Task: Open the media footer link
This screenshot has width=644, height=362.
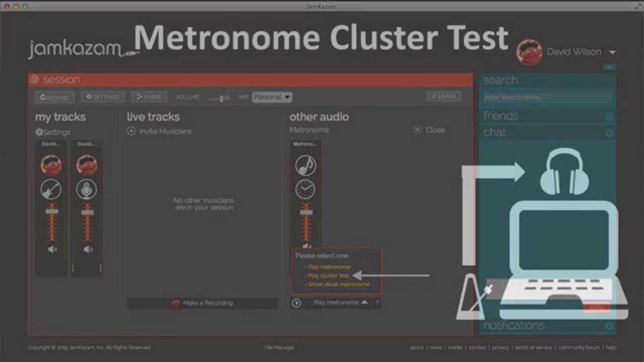Action: [x=455, y=347]
